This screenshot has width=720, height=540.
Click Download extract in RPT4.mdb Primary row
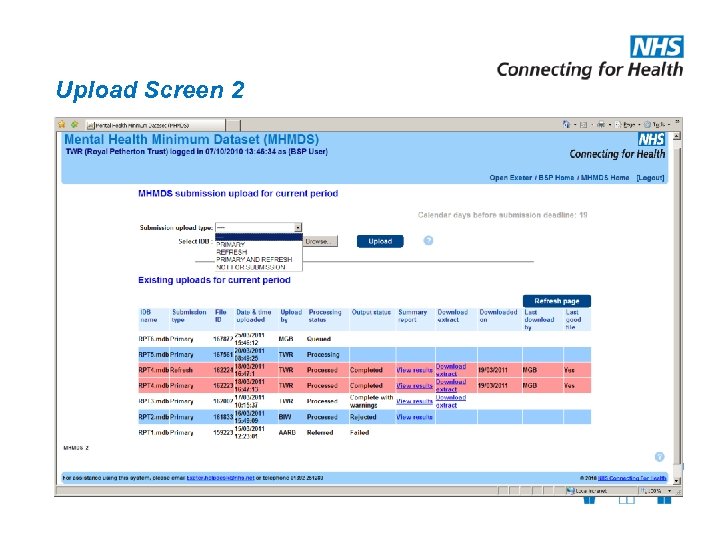[x=450, y=386]
